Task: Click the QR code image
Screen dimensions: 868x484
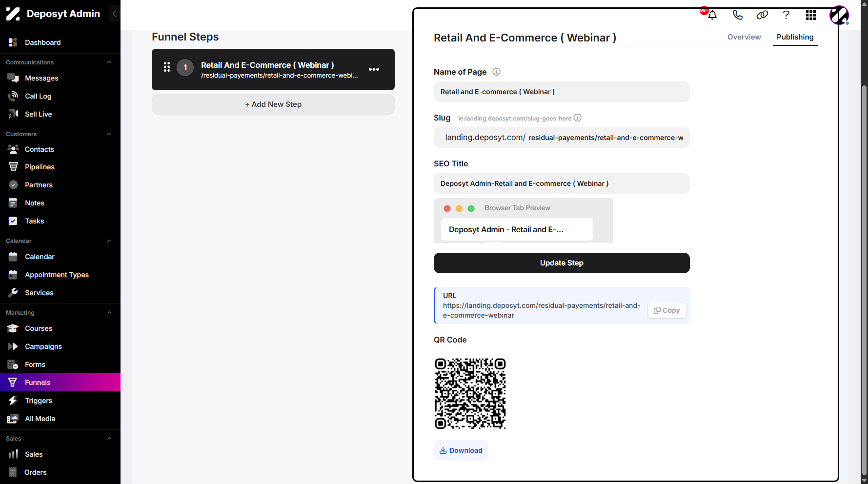Action: 470,394
